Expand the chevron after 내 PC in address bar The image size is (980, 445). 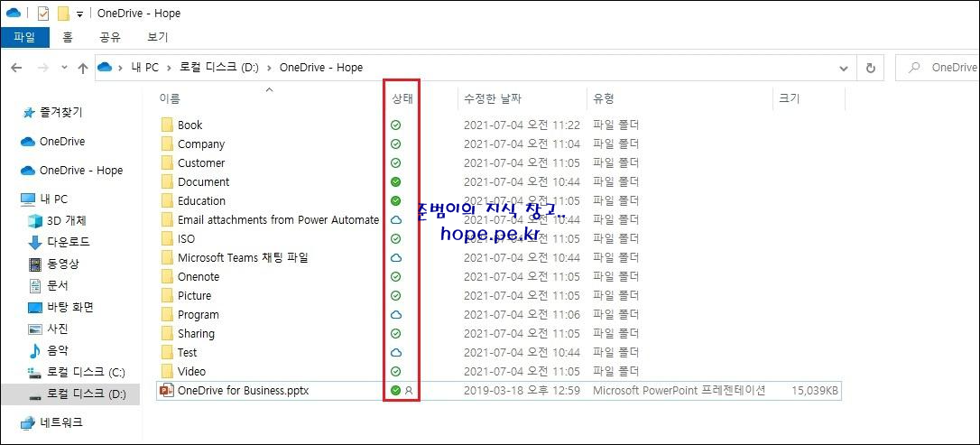(169, 68)
